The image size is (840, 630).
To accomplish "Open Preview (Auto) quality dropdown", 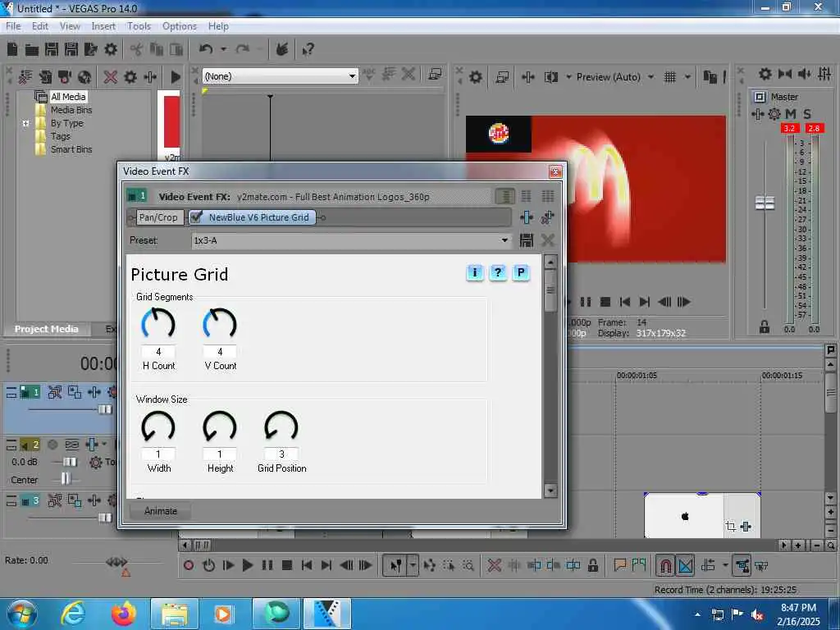I will coord(651,77).
